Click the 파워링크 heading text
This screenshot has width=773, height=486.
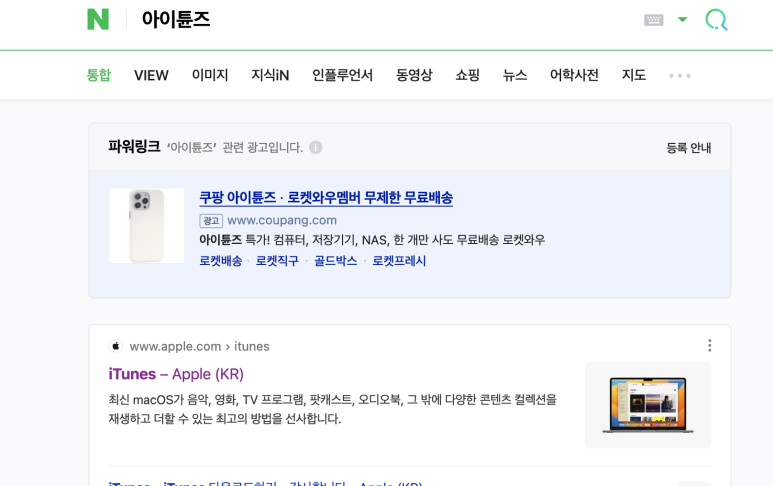134,147
